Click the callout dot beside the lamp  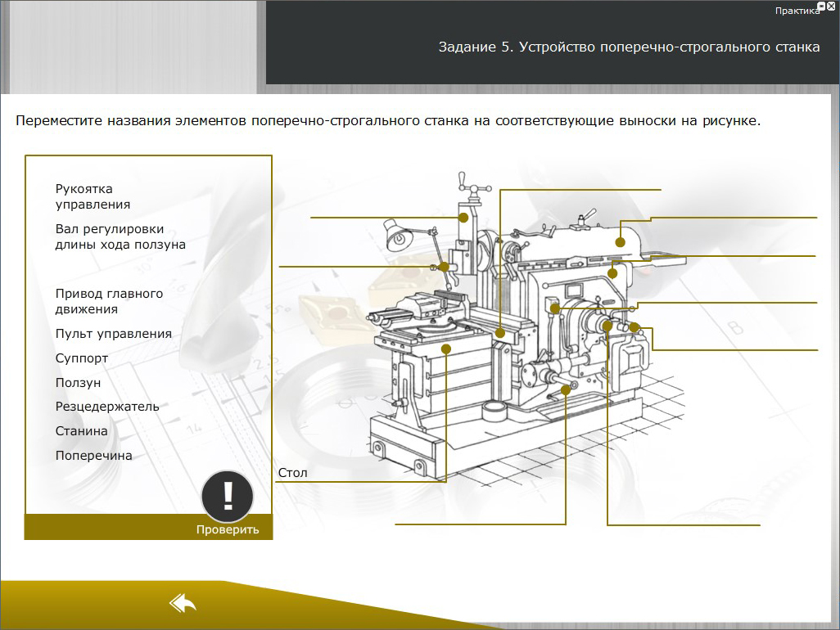tap(444, 267)
